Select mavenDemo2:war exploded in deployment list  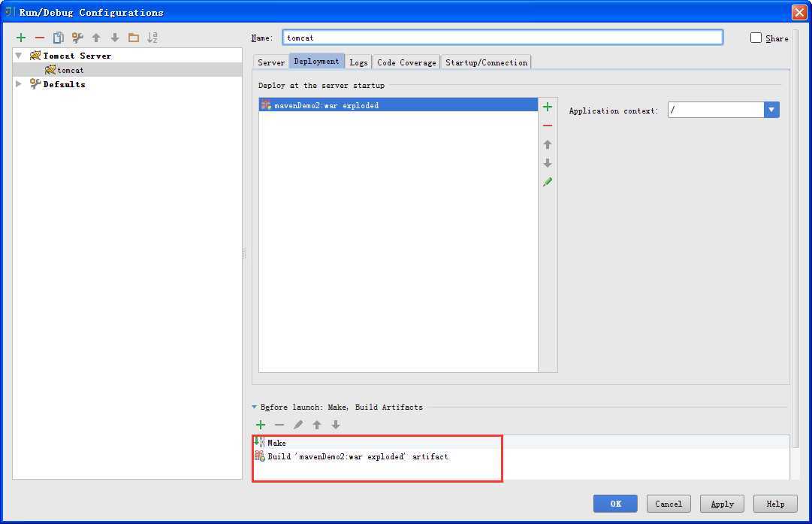[x=398, y=104]
